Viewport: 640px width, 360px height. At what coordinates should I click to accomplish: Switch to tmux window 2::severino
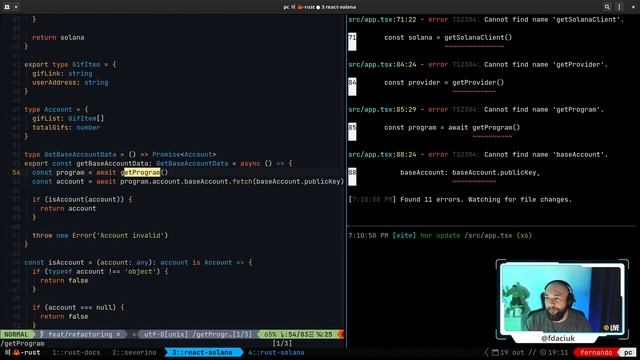click(x=134, y=352)
